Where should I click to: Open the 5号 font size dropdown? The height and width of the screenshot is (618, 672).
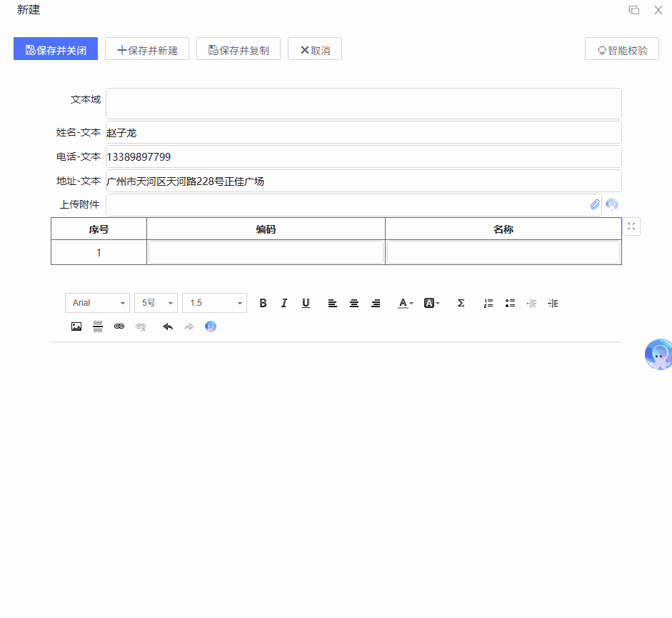156,303
